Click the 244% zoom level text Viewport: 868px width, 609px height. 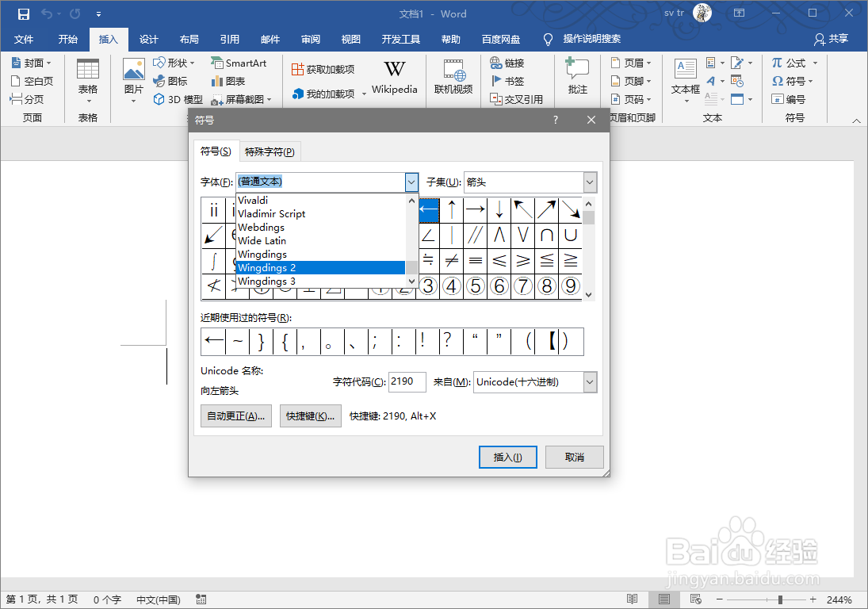tap(839, 599)
